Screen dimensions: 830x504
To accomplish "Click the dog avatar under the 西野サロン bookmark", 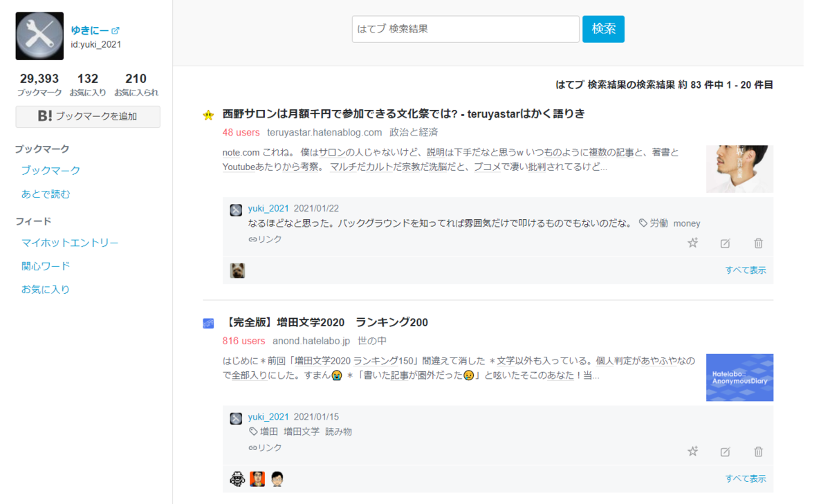I will tap(237, 270).
